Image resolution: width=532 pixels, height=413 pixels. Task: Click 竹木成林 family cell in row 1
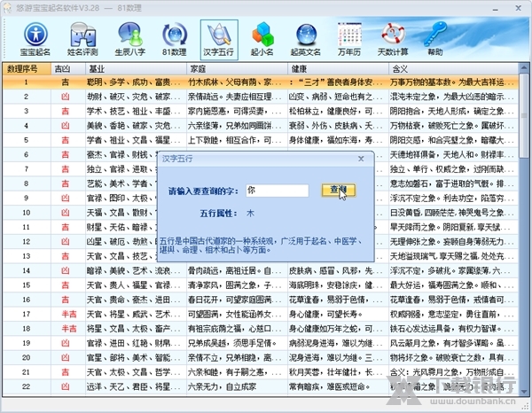[235, 82]
